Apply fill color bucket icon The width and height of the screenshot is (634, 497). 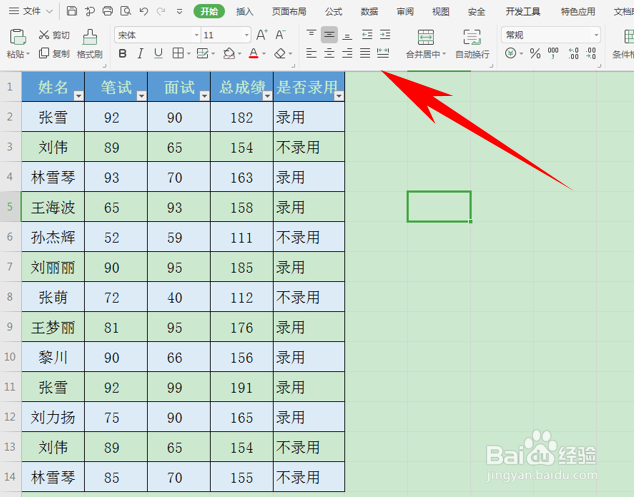(229, 53)
